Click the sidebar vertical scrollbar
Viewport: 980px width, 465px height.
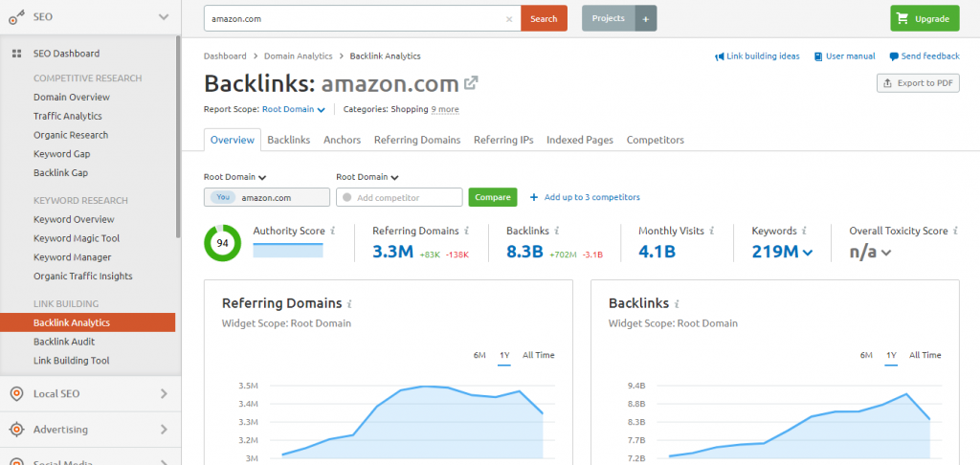178,138
